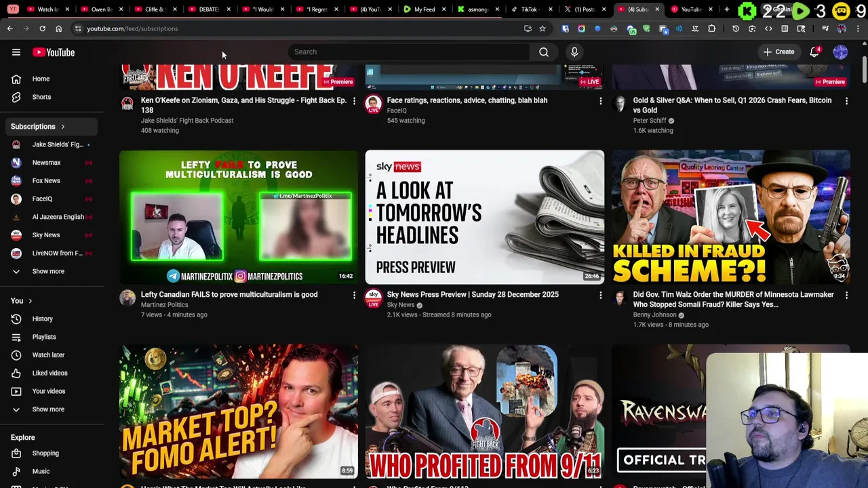868x488 pixels.
Task: Expand You section Show more
Action: point(52,409)
